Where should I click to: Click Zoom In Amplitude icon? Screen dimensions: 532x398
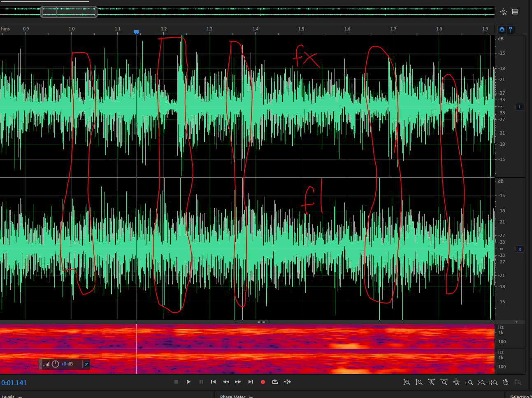407,382
